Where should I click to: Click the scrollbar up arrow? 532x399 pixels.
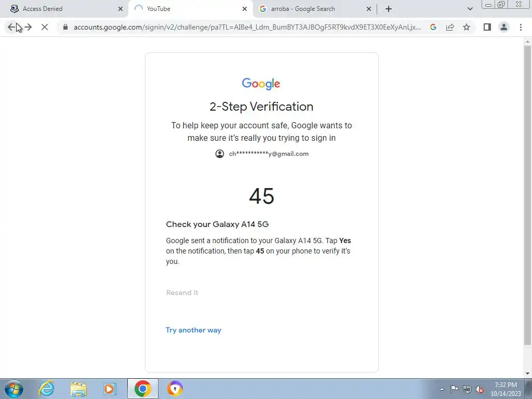527,42
